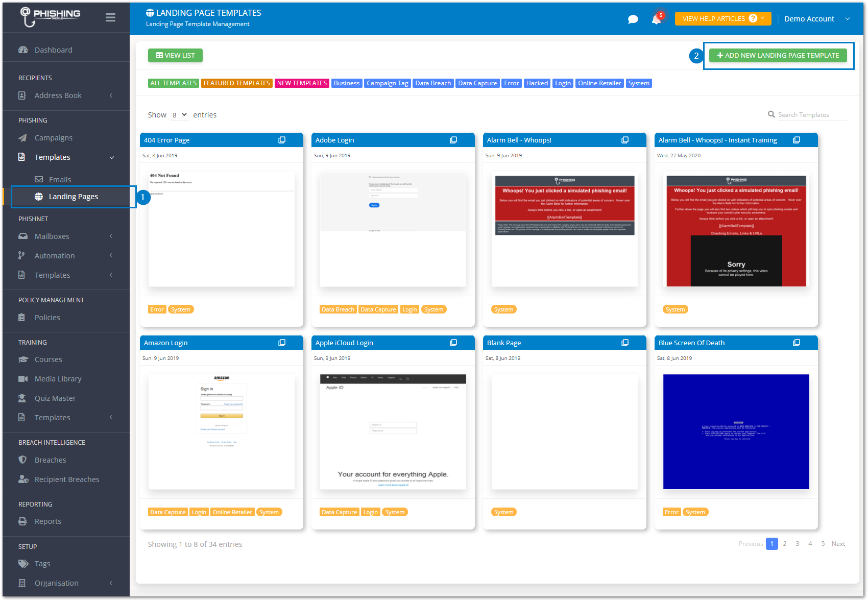Open VIEW HELP ARTICLES button
868x601 pixels.
pyautogui.click(x=723, y=18)
